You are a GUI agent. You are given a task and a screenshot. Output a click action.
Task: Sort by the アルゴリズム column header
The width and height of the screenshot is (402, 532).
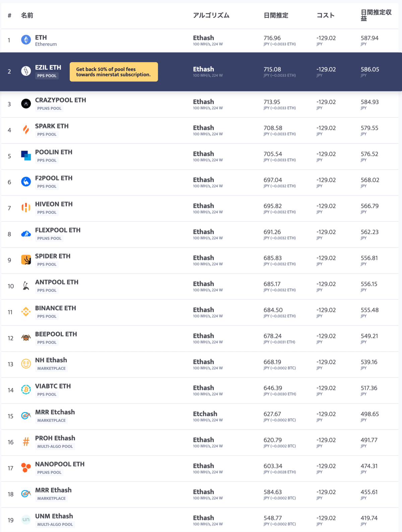(x=211, y=15)
